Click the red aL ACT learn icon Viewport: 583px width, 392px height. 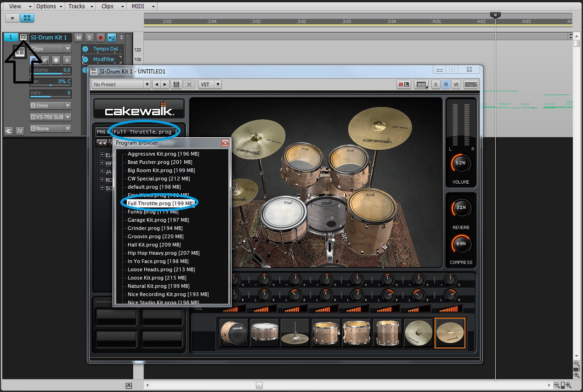(403, 84)
